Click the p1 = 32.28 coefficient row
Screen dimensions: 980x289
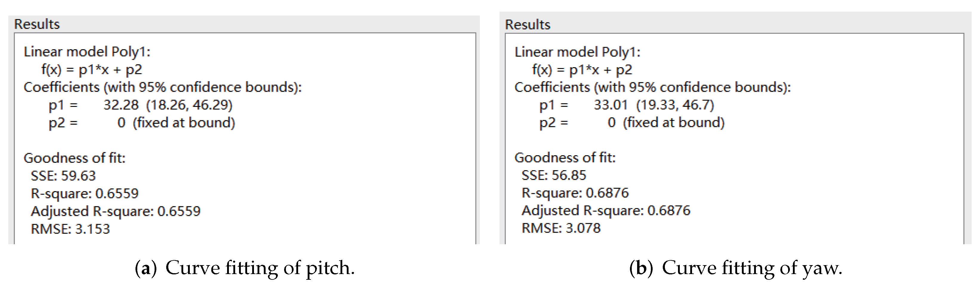[x=140, y=105]
